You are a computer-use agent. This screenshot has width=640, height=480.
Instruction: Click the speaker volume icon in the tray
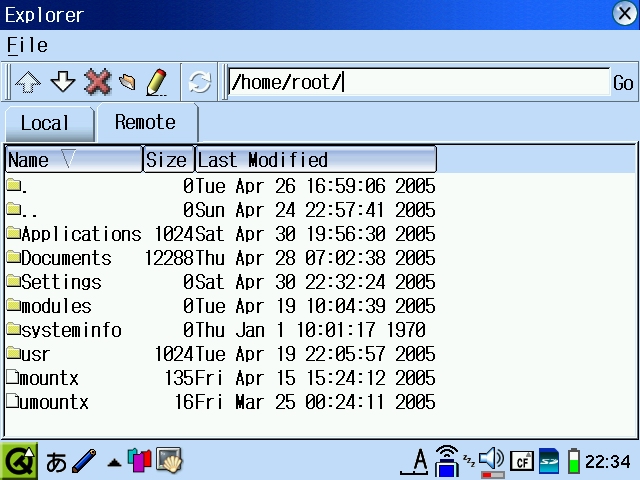(491, 460)
